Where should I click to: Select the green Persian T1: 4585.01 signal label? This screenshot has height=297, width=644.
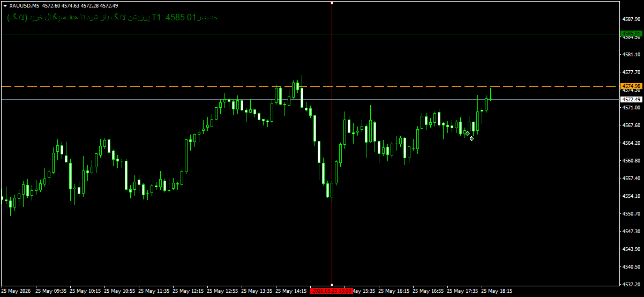point(113,18)
